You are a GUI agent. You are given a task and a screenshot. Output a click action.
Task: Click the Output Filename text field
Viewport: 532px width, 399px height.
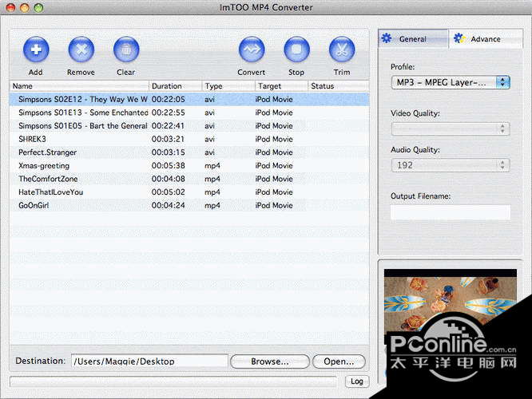coord(450,212)
